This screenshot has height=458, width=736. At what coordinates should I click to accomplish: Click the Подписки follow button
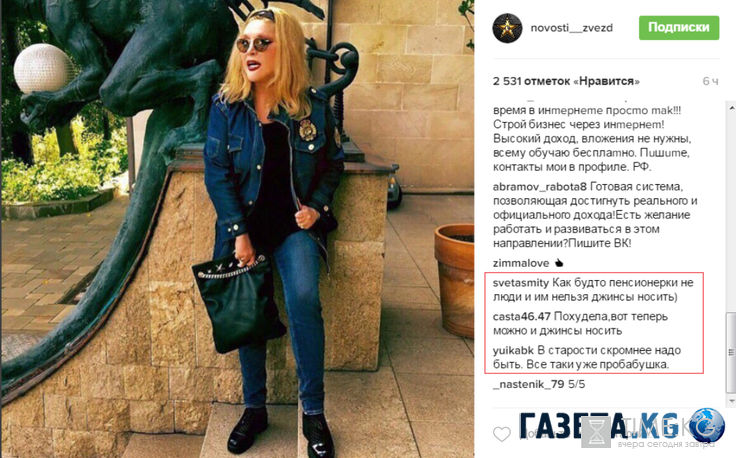point(679,28)
